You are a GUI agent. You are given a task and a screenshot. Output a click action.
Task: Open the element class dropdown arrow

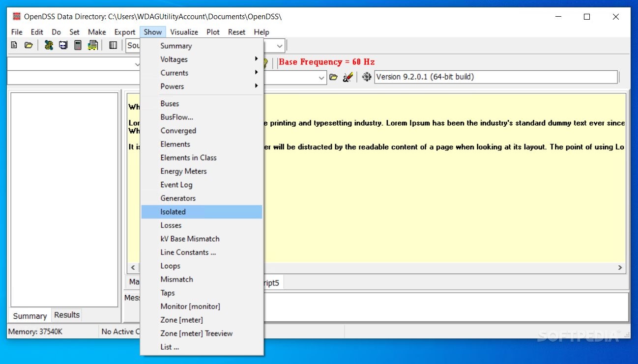(137, 64)
